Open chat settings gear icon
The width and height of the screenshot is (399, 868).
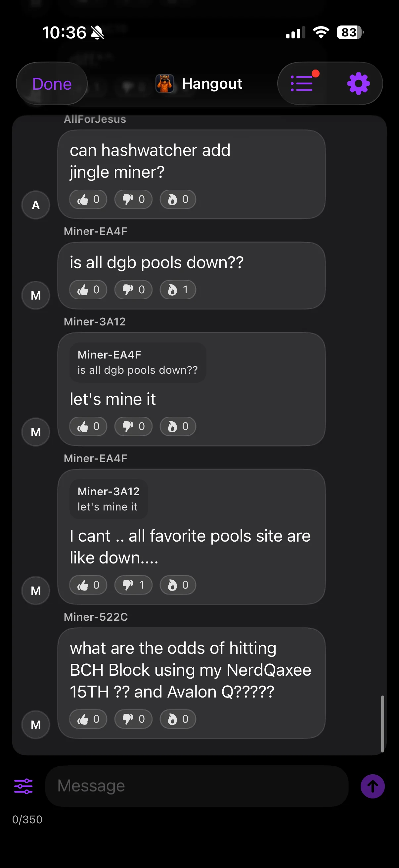pos(358,83)
